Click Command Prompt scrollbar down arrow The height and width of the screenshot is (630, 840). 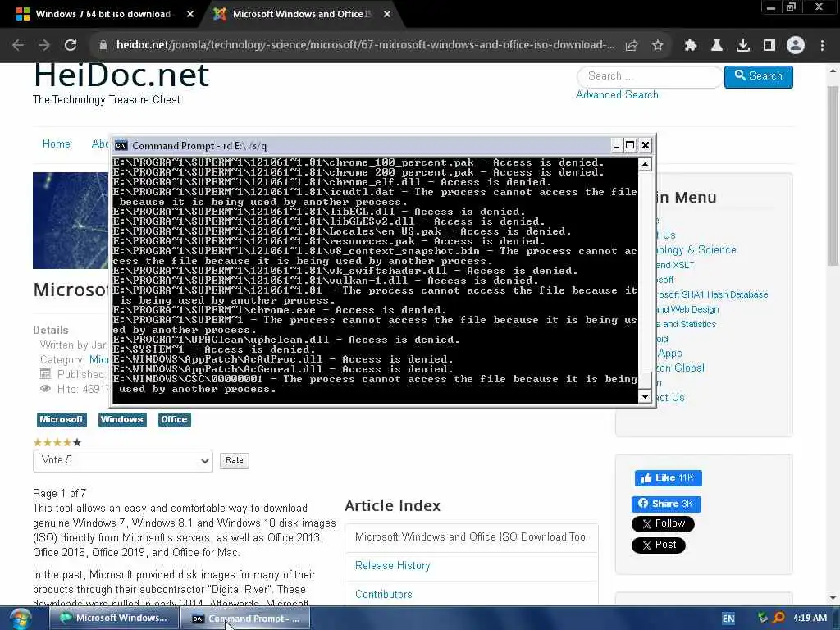645,396
